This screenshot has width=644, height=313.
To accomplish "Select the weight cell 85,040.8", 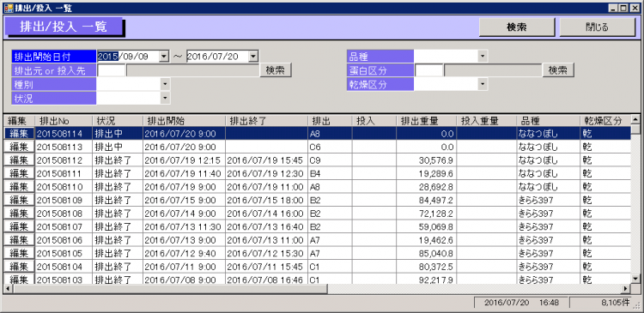I will tap(426, 253).
